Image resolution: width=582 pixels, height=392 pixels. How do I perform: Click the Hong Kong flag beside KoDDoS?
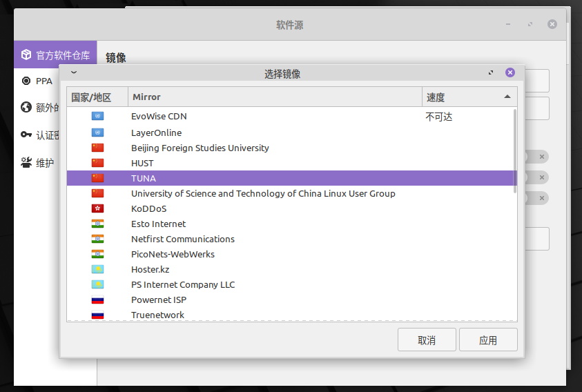click(97, 208)
